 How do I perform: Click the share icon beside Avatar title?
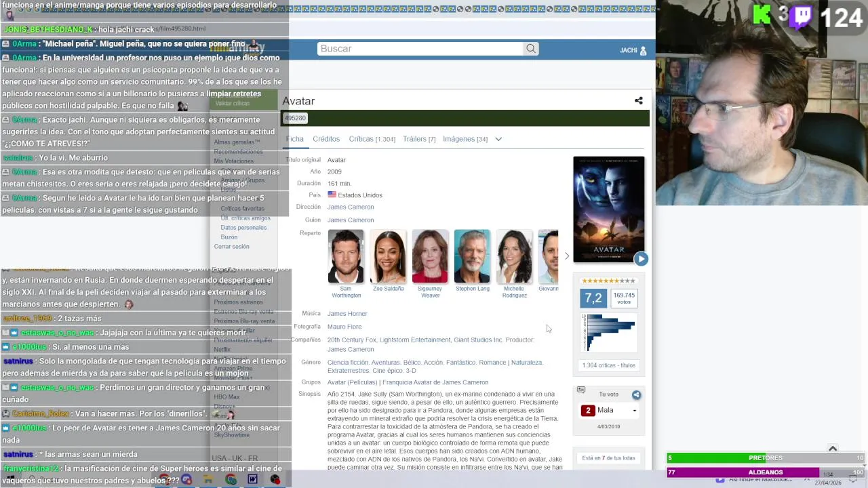(x=638, y=101)
